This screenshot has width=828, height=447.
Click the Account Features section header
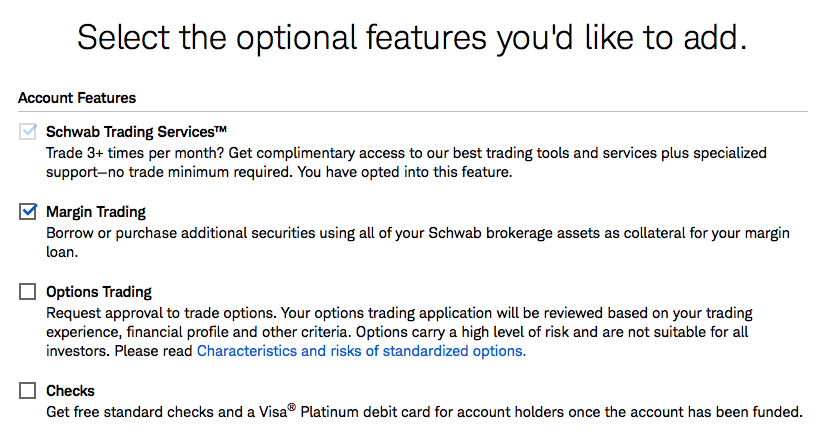[77, 98]
